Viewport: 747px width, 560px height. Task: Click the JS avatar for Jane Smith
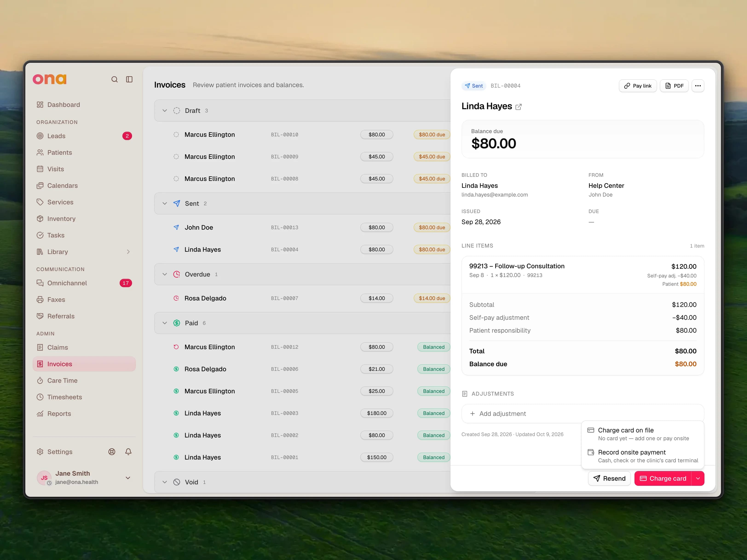tap(44, 478)
